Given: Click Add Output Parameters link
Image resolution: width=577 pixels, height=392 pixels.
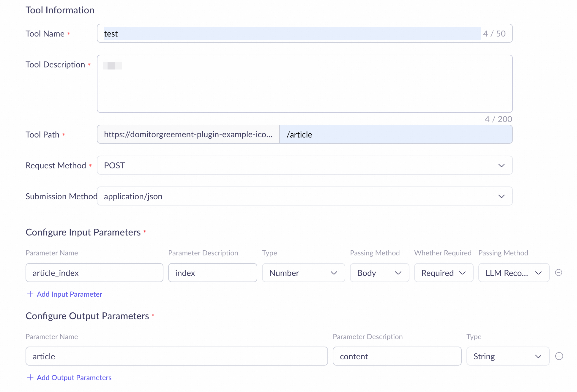Looking at the screenshot, I should click(74, 377).
